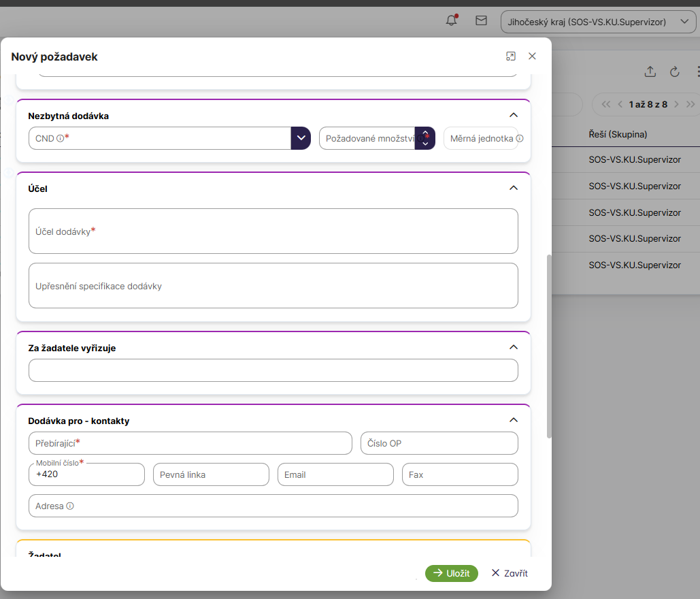The image size is (700, 599).
Task: Click the refresh table icon
Action: (x=675, y=71)
